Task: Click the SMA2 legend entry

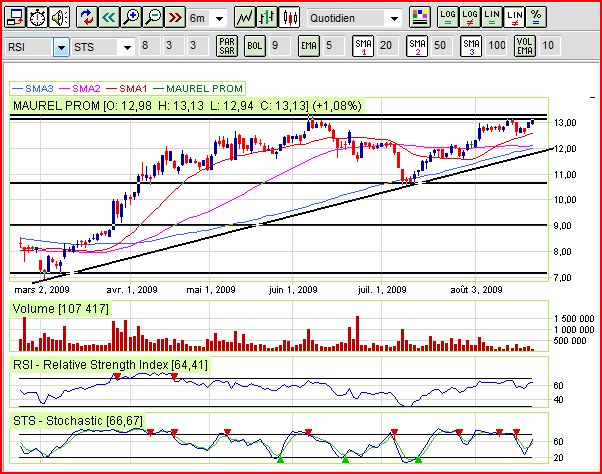Action: coord(80,89)
